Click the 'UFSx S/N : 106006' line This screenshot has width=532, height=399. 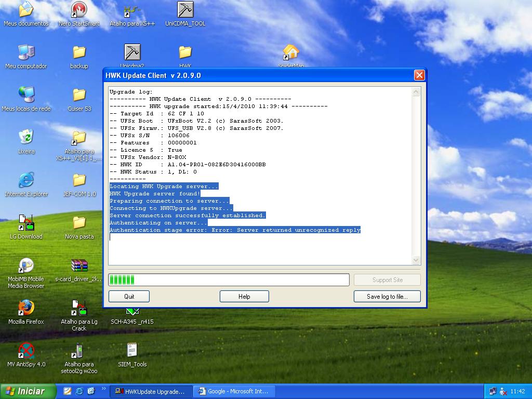tap(150, 136)
